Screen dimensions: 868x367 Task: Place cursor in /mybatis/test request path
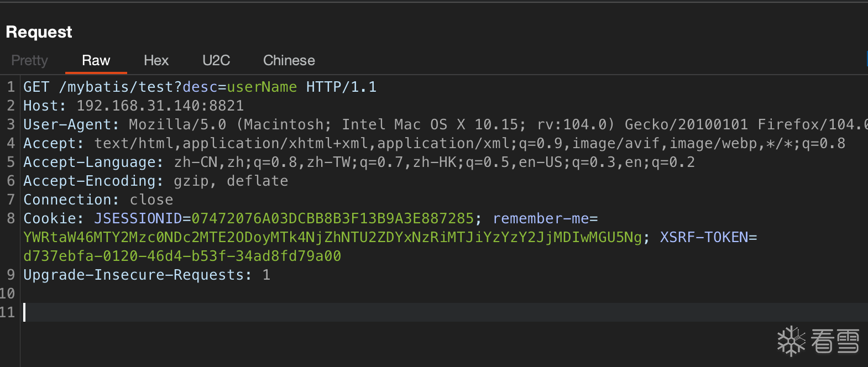coord(116,87)
